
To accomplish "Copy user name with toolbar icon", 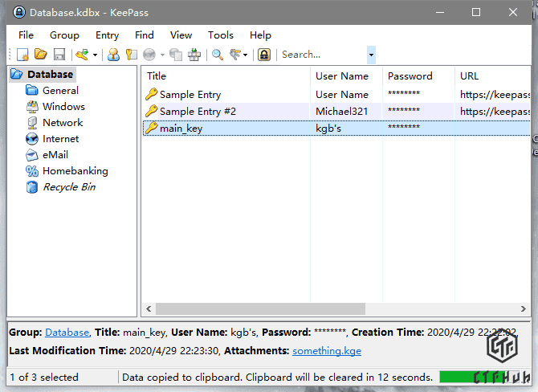I will click(113, 55).
